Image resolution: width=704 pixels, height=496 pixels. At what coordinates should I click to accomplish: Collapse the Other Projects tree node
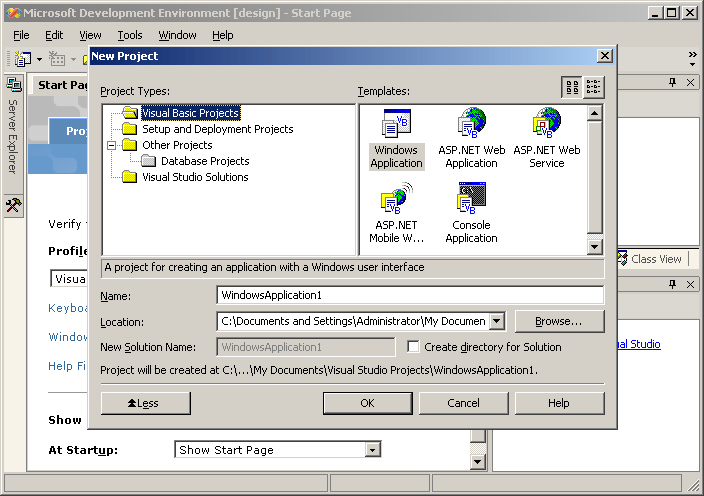pyautogui.click(x=111, y=145)
